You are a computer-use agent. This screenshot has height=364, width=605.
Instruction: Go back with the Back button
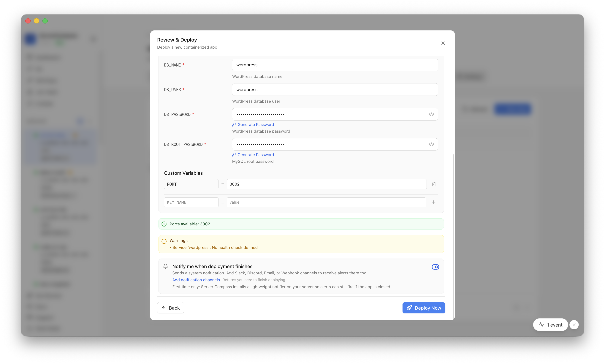point(170,308)
